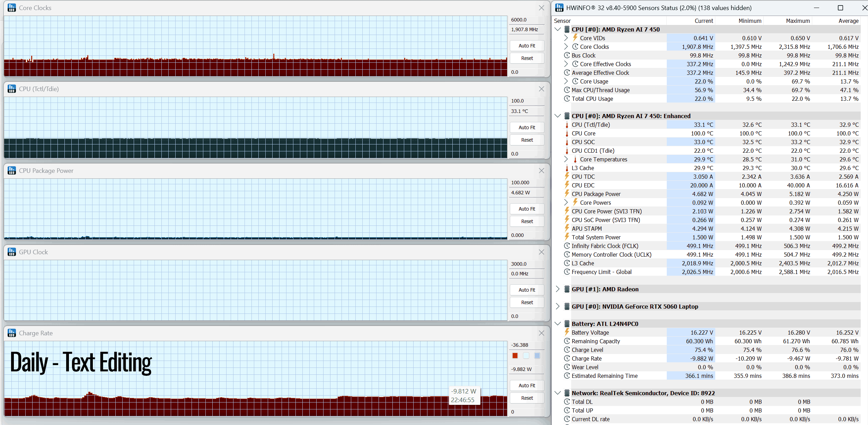This screenshot has height=425, width=868.
Task: Close the Core Clocks graph window
Action: point(541,8)
